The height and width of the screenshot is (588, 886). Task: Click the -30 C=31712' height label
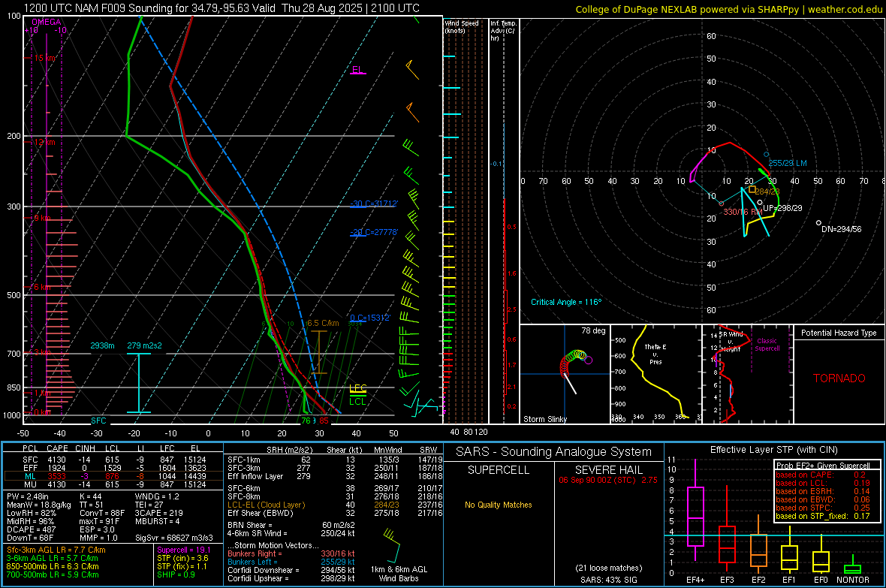pyautogui.click(x=374, y=204)
